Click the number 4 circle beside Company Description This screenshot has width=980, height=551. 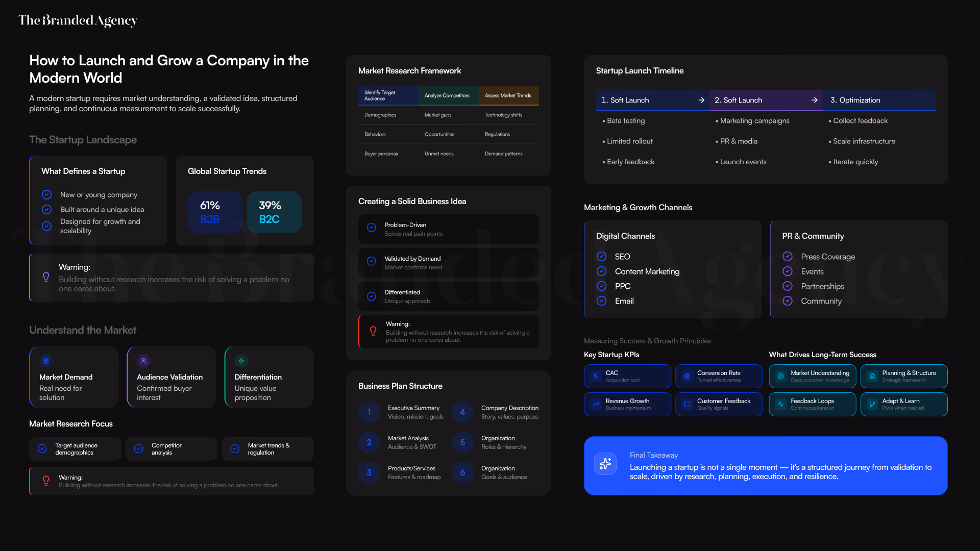click(x=462, y=412)
